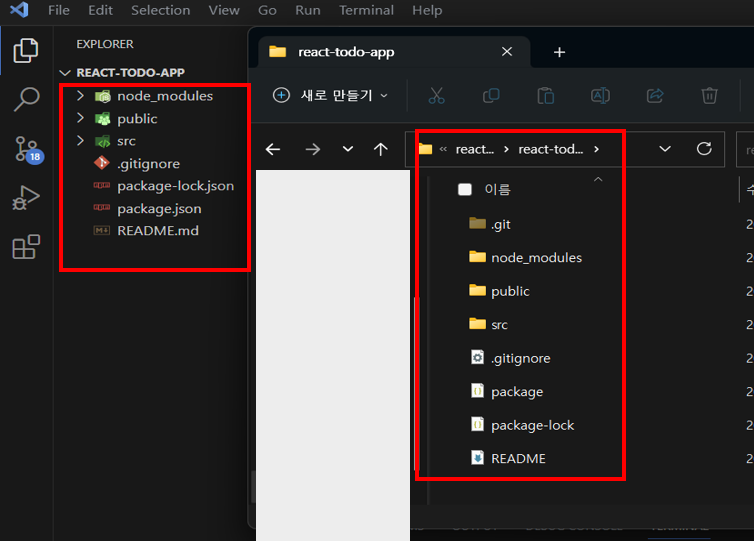
Task: Open Source Control with 18 changes badge
Action: tap(28, 150)
